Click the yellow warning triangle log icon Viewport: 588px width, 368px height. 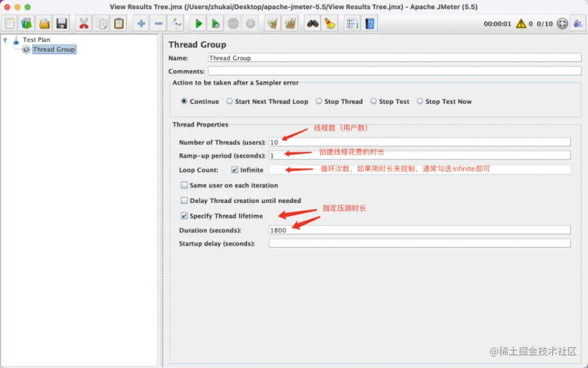tap(521, 23)
